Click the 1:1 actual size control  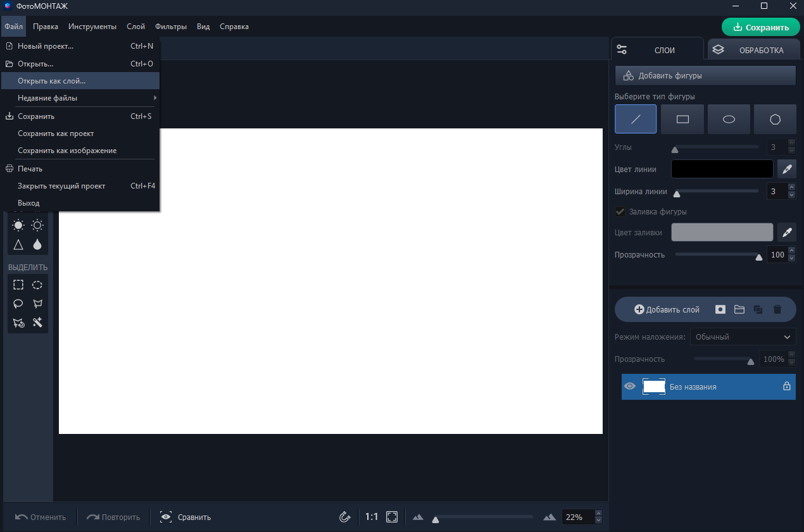(372, 517)
